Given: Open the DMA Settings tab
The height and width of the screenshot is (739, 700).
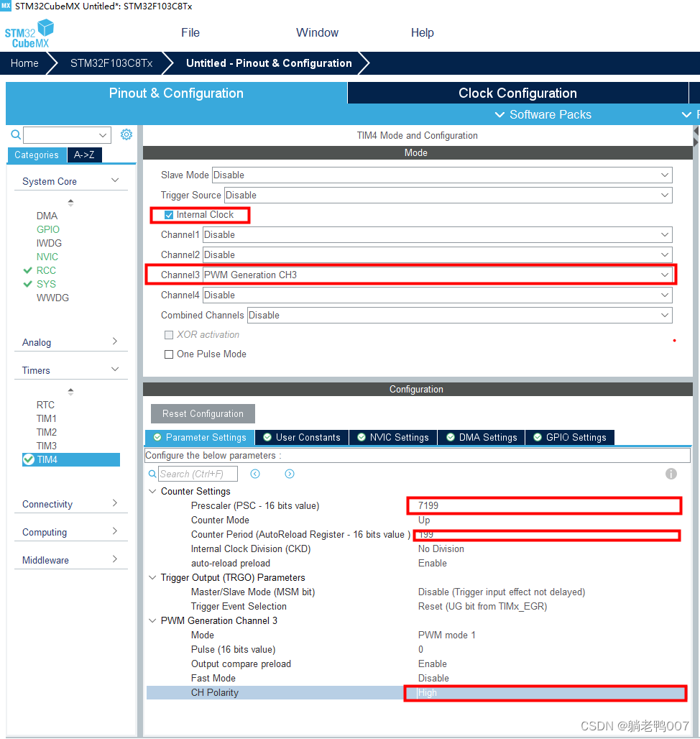Looking at the screenshot, I should 482,437.
